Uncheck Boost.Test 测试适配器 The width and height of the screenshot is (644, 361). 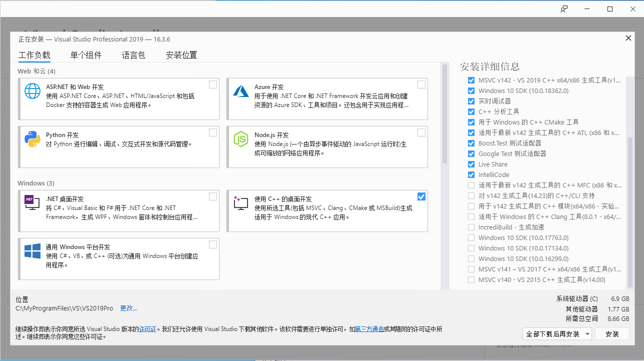click(471, 143)
